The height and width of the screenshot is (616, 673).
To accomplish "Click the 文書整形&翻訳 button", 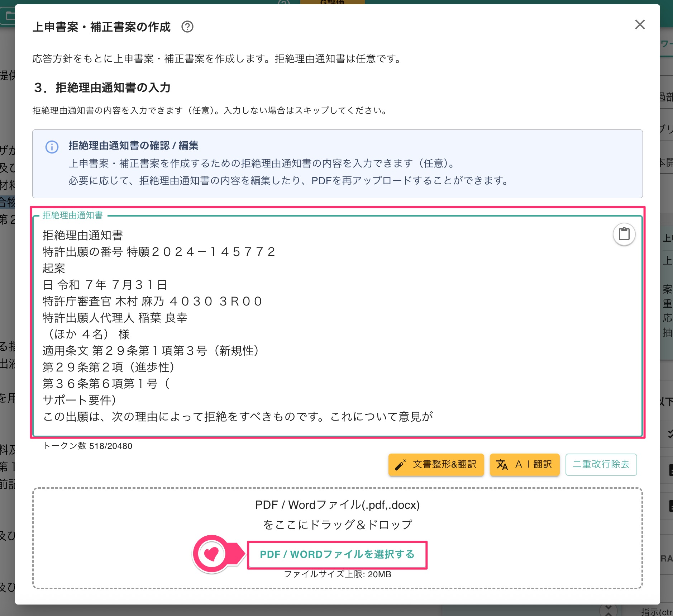I will (x=436, y=464).
